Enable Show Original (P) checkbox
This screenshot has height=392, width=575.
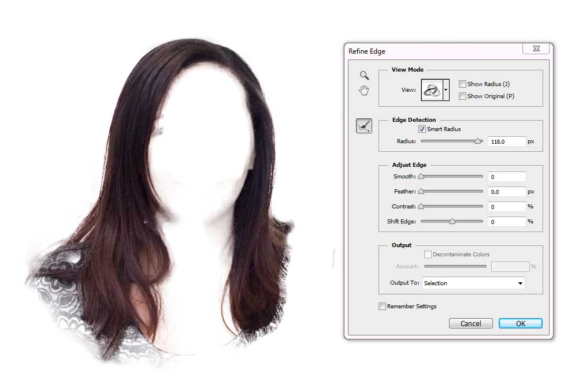[462, 96]
